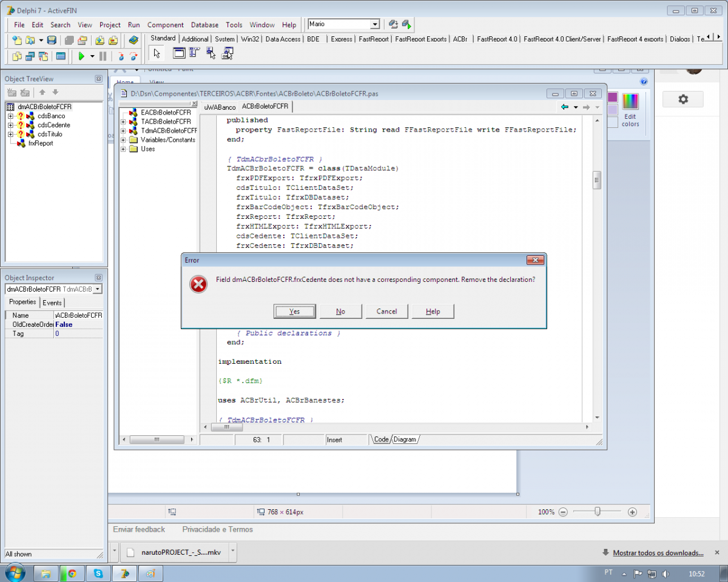The width and height of the screenshot is (728, 582).
Task: Expand cdsTitulo node in Object TreeView
Action: [10, 134]
